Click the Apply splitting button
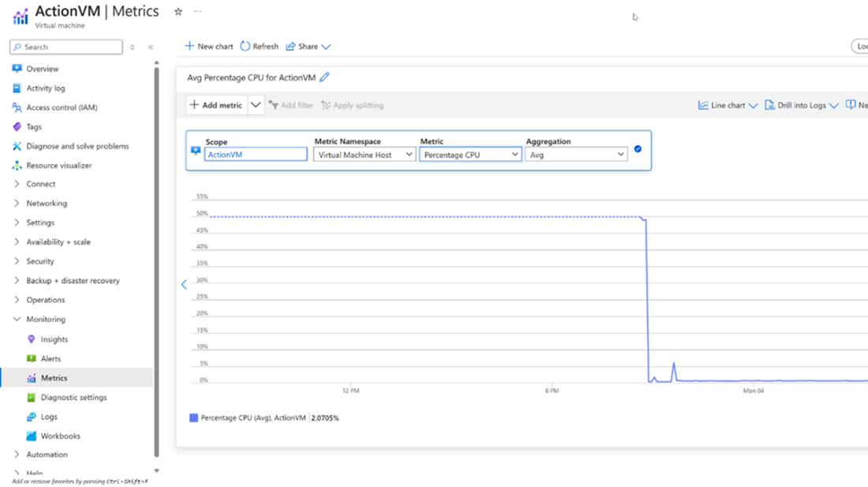The image size is (868, 487). point(352,105)
